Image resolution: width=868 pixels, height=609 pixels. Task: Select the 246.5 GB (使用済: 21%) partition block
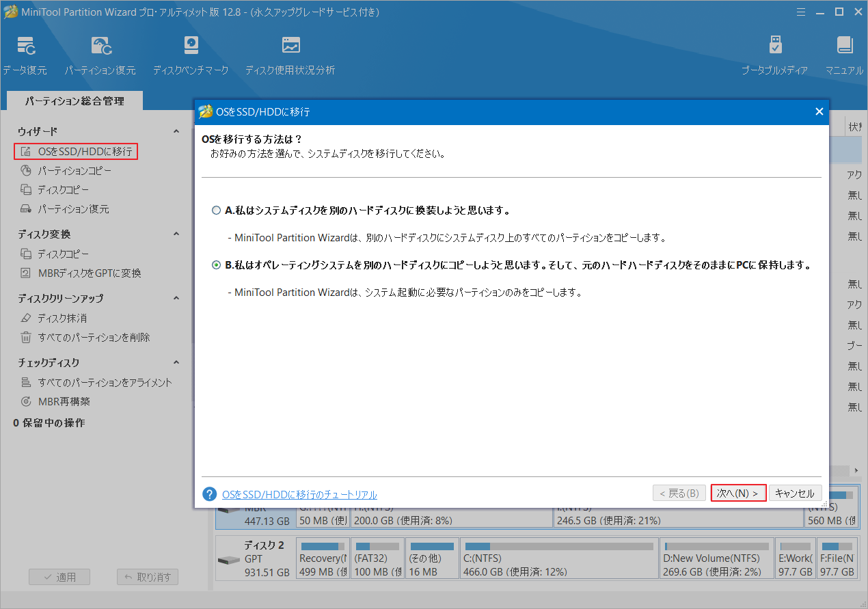(678, 519)
